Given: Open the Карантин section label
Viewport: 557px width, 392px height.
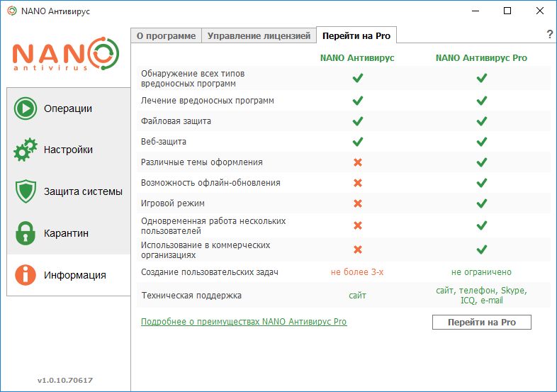Looking at the screenshot, I should coord(66,233).
